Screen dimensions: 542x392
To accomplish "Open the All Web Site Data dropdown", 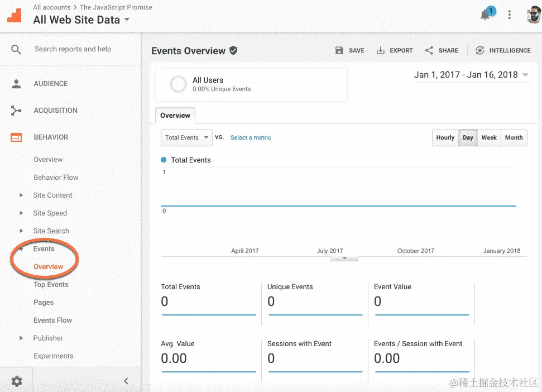I will (x=127, y=20).
